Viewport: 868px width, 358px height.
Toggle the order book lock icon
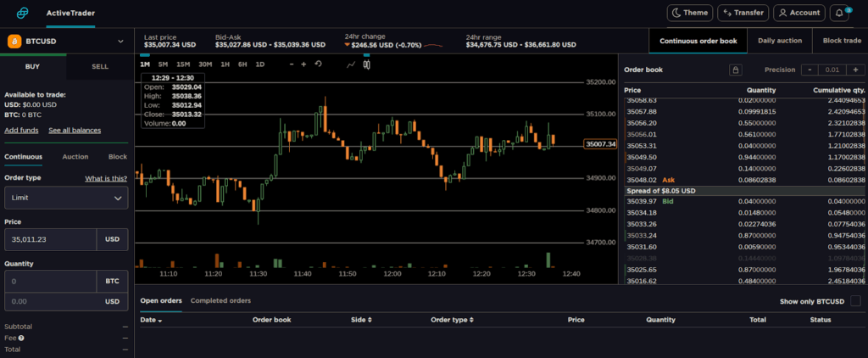[735, 70]
